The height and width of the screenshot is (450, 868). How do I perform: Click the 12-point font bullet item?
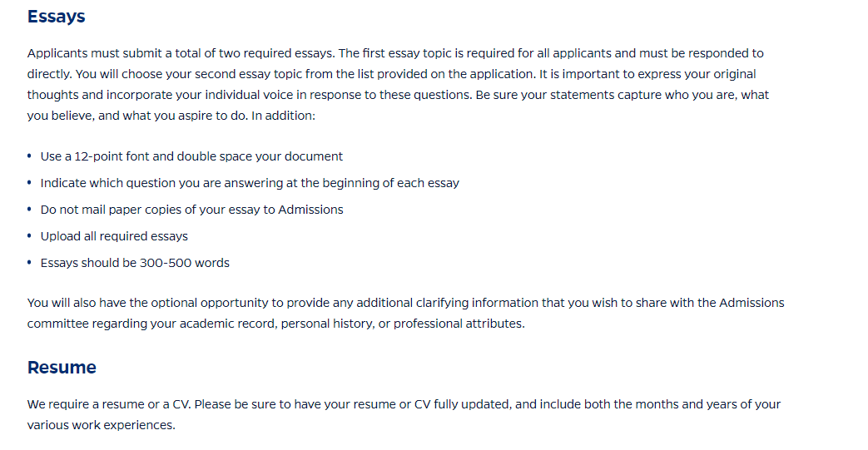pos(191,156)
